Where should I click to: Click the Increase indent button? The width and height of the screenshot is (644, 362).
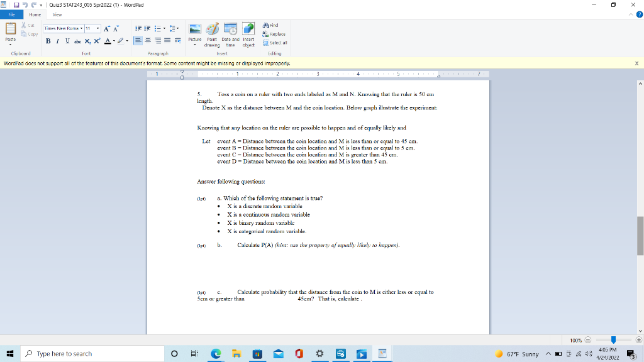[x=147, y=28]
